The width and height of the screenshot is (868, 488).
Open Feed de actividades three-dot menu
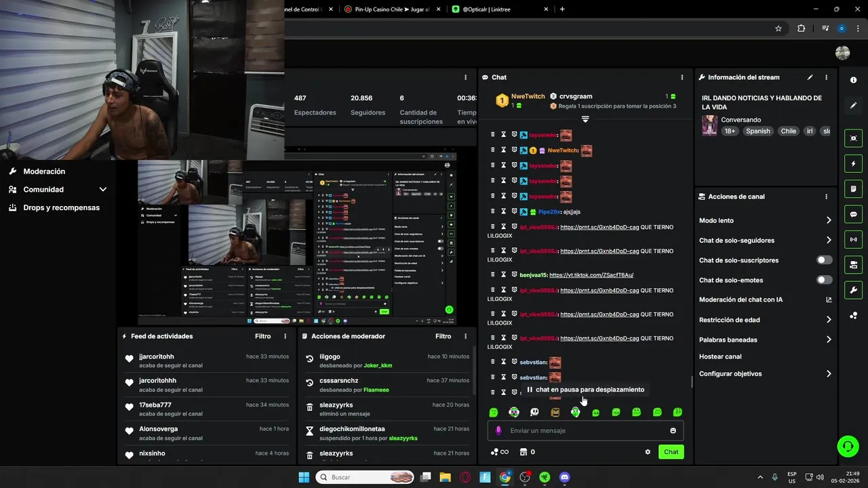point(285,336)
